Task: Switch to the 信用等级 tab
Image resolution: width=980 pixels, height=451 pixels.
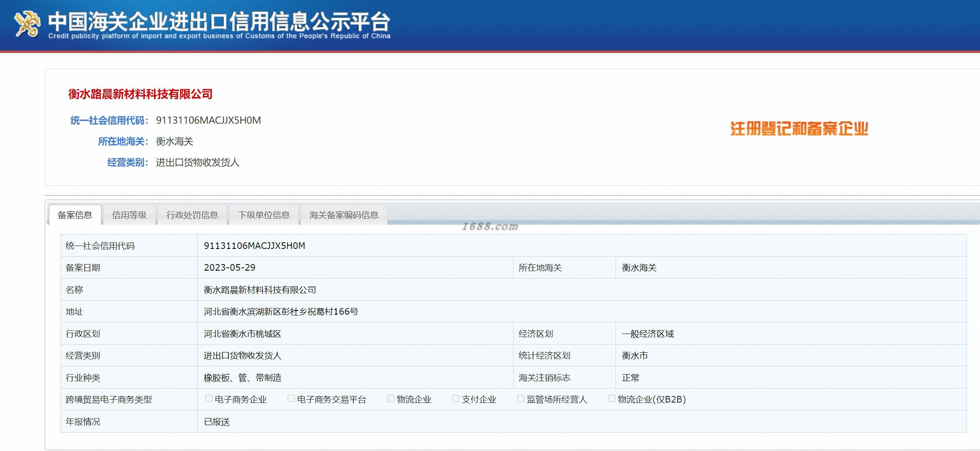Action: (129, 215)
